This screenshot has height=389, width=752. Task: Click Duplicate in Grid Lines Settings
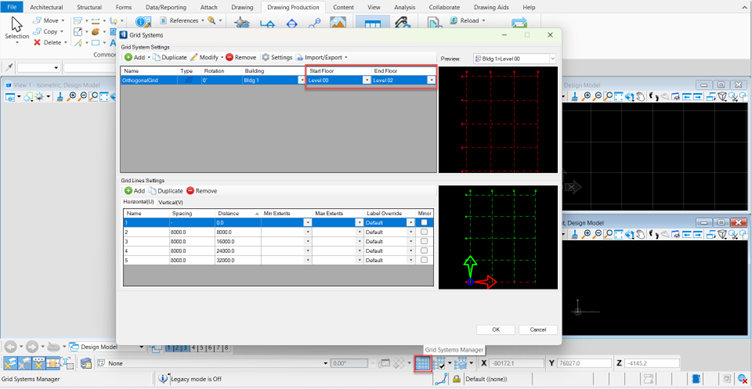[166, 190]
